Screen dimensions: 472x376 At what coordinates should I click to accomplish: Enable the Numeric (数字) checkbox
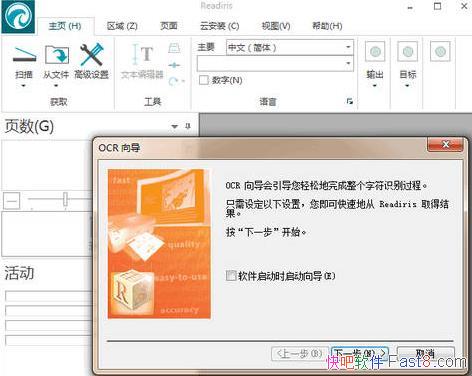pos(203,80)
